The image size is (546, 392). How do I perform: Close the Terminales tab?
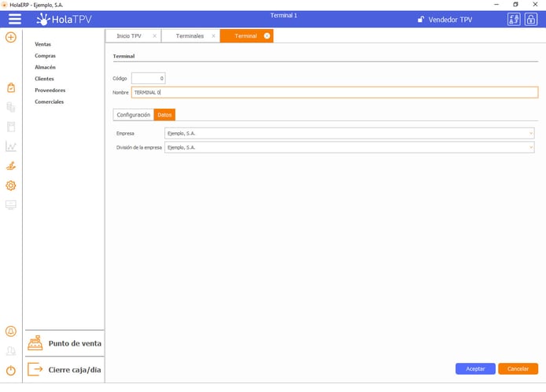pos(213,36)
